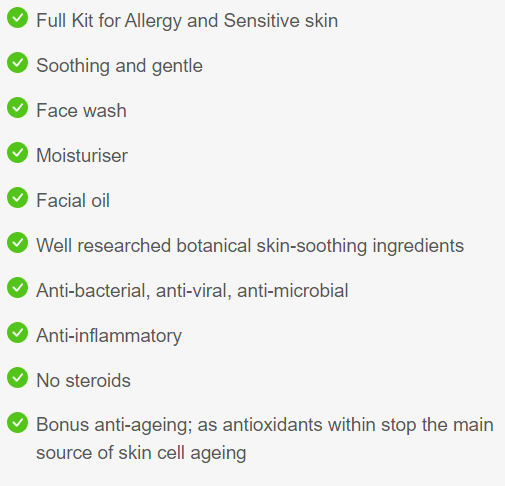
Task: Click the checkmark icon next to Soothing and gentle
Action: pyautogui.click(x=17, y=62)
